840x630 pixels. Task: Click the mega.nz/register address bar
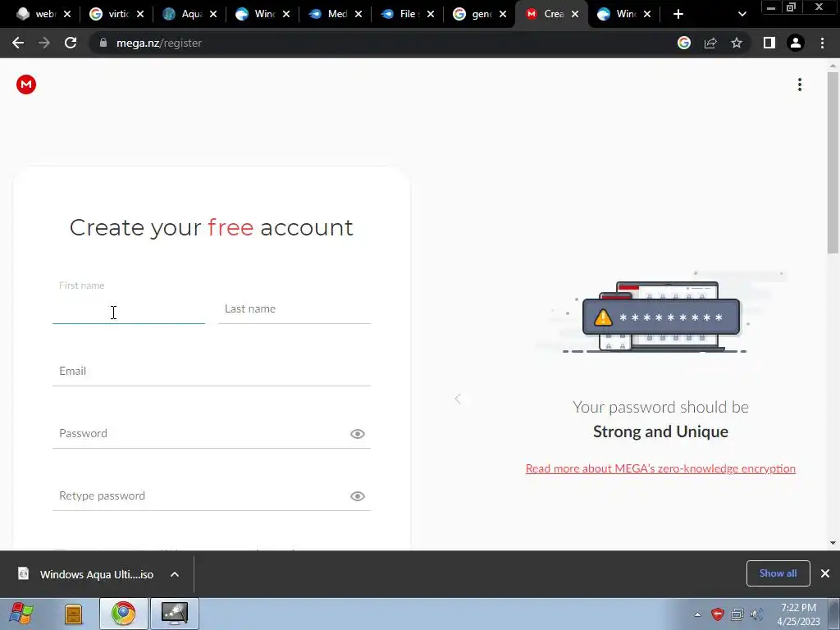click(x=381, y=43)
